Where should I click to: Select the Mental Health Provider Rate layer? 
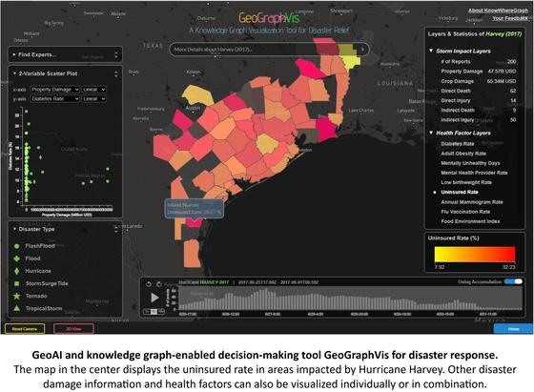(x=474, y=173)
